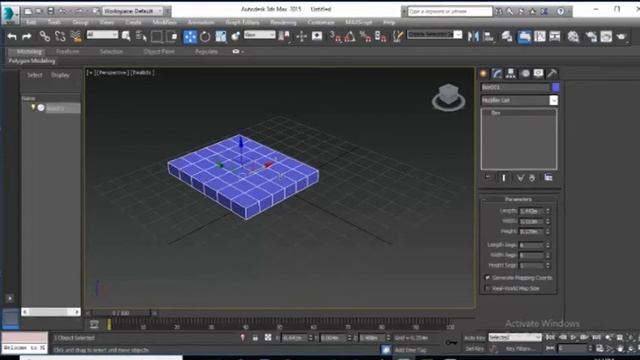Image resolution: width=640 pixels, height=360 pixels.
Task: Toggle the Box001 light bulb visibility icon
Action: [x=33, y=107]
